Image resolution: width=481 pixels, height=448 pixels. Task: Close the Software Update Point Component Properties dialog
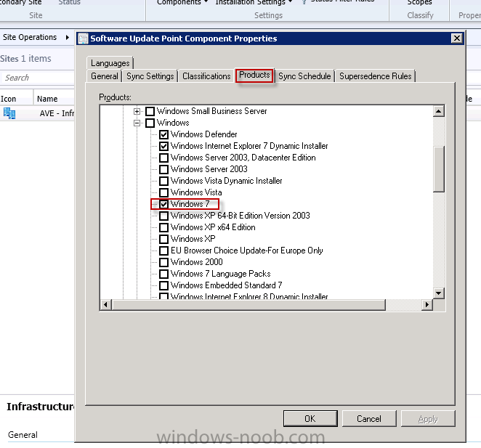[457, 38]
